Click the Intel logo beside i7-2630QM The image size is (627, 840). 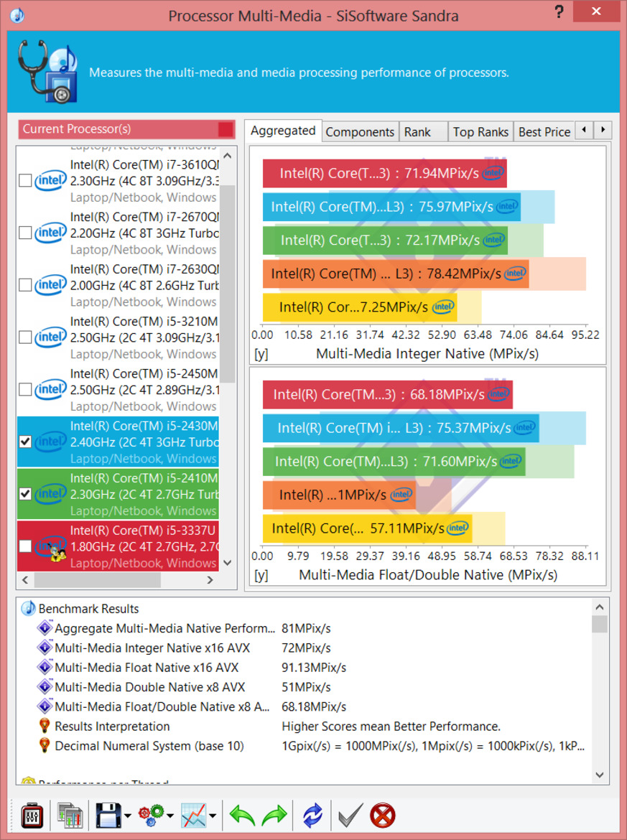(x=50, y=285)
